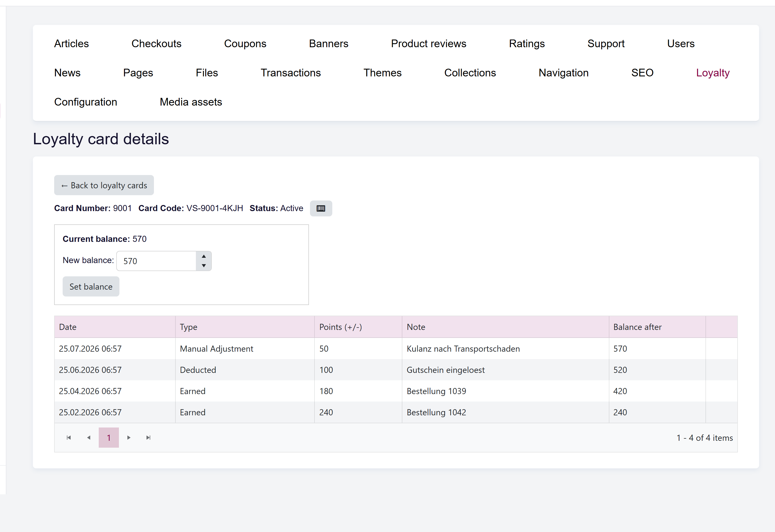Select page 1 in the pager

(x=109, y=438)
